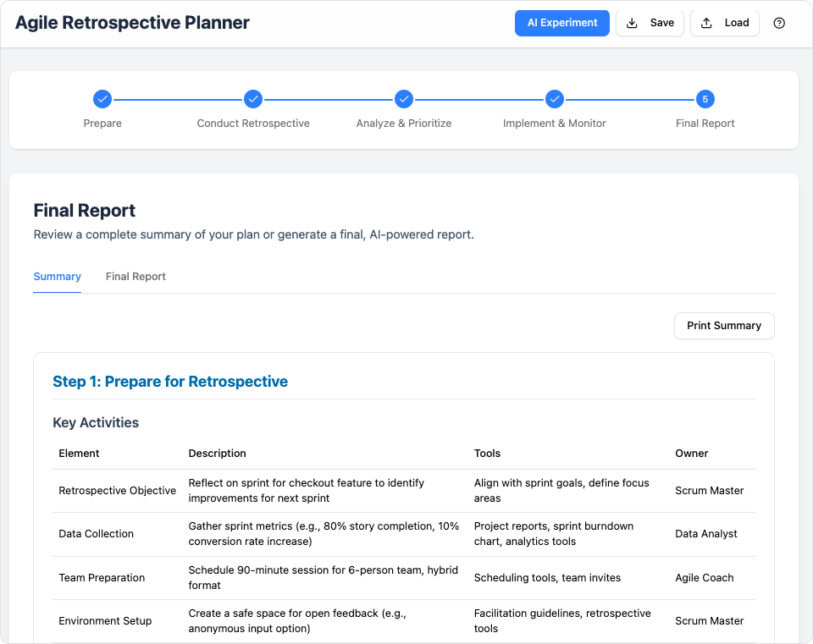The height and width of the screenshot is (644, 813).
Task: Click the large Final Report section heading
Action: pos(85,211)
